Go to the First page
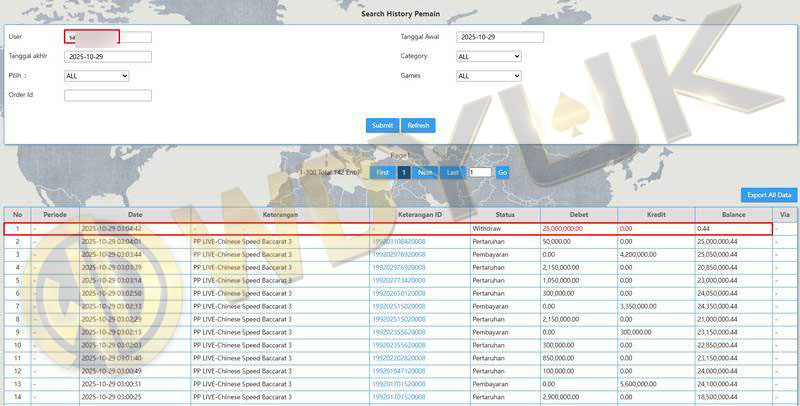 click(x=381, y=172)
